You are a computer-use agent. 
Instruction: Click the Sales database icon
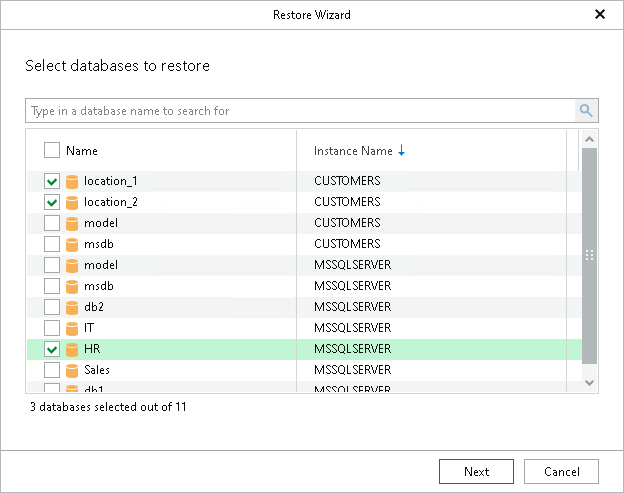[x=72, y=370]
